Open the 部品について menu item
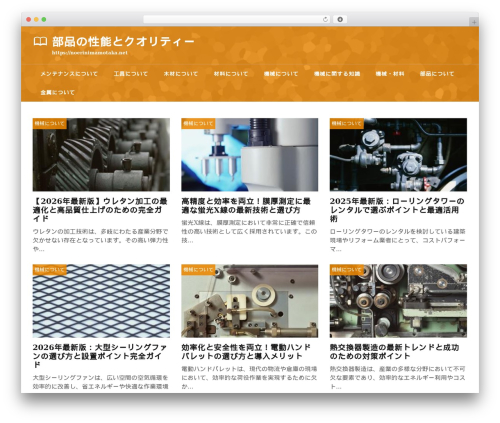Image resolution: width=500 pixels, height=423 pixels. [437, 74]
